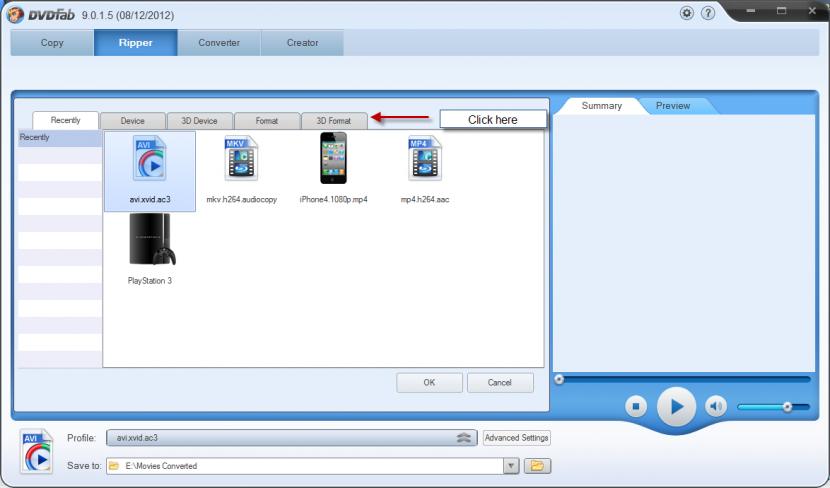Choose the PlayStation 3 profile

click(151, 239)
